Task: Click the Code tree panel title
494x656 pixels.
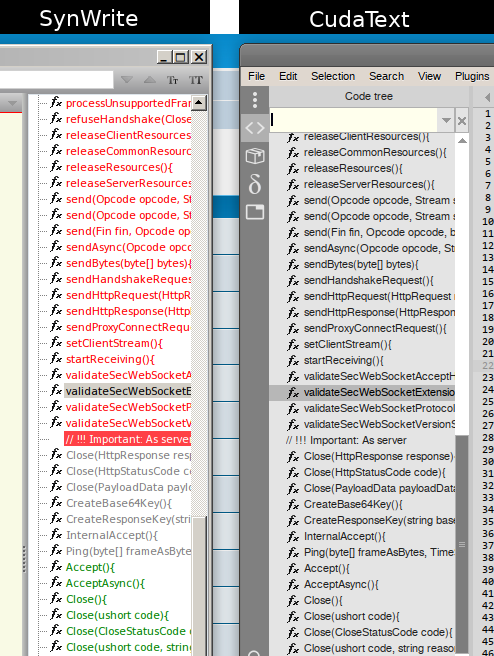Action: pos(369,96)
